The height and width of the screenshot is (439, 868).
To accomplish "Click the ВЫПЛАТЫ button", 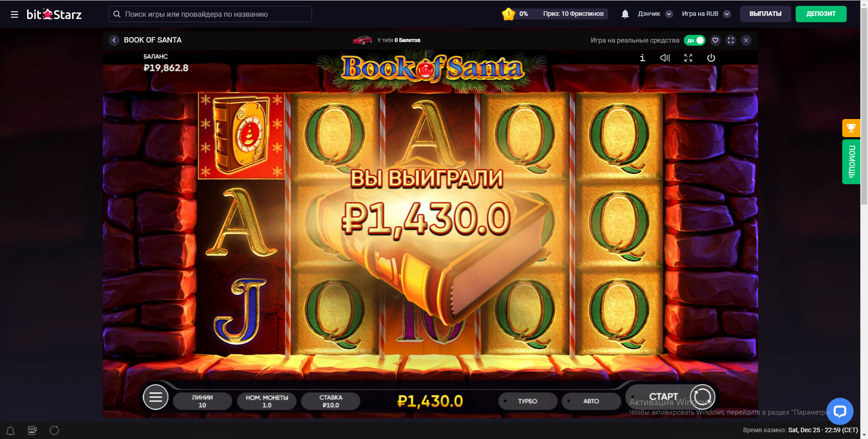I will pos(765,14).
